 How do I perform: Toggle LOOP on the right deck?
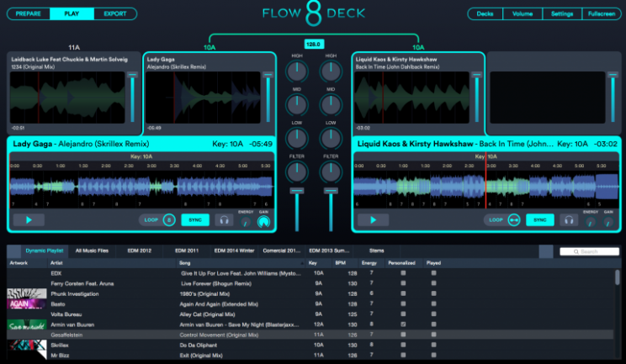496,220
